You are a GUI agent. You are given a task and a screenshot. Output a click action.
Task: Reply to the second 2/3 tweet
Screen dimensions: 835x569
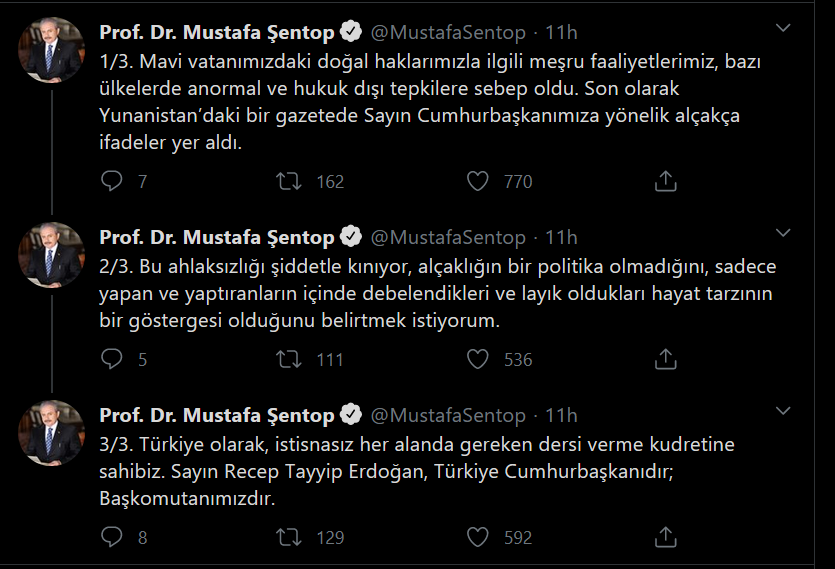tap(113, 359)
